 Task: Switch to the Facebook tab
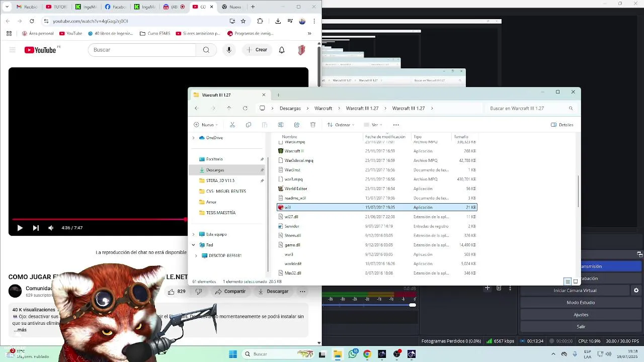coord(115,7)
